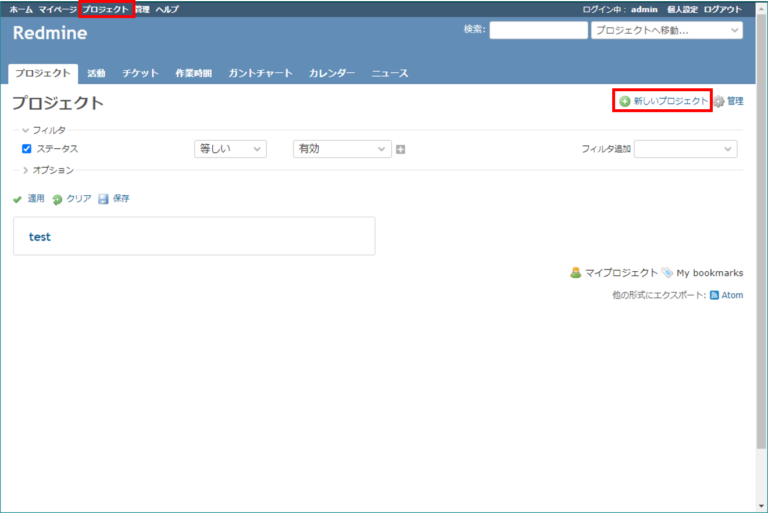This screenshot has height=513, width=768.
Task: Open the test project link
Action: tap(40, 237)
